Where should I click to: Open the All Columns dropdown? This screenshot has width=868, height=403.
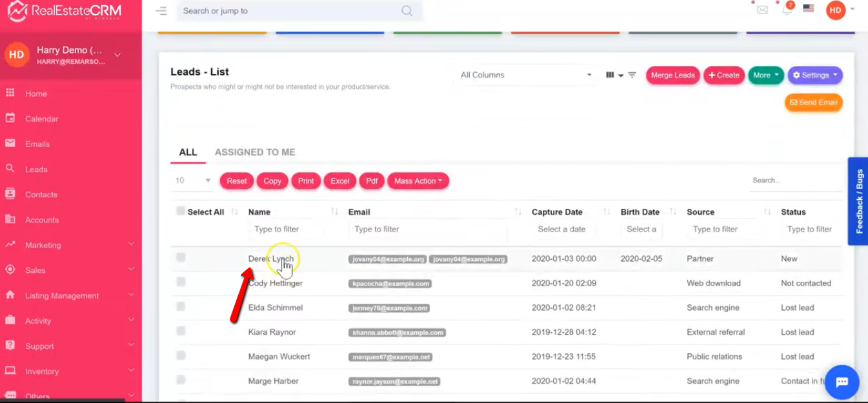click(525, 75)
